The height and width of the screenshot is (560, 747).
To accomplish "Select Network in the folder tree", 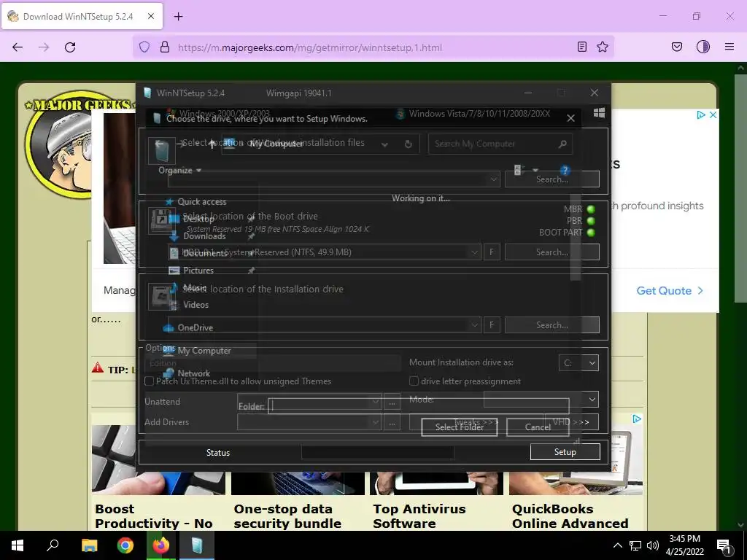I will click(x=193, y=373).
